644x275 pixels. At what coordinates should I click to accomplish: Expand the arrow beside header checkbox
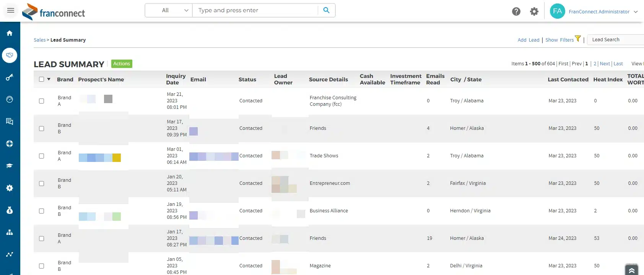[49, 79]
